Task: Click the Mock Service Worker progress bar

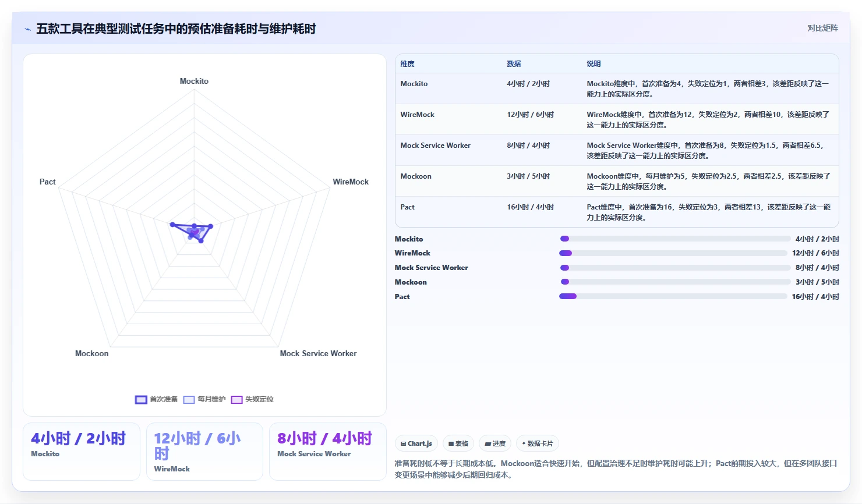Action: pos(675,268)
